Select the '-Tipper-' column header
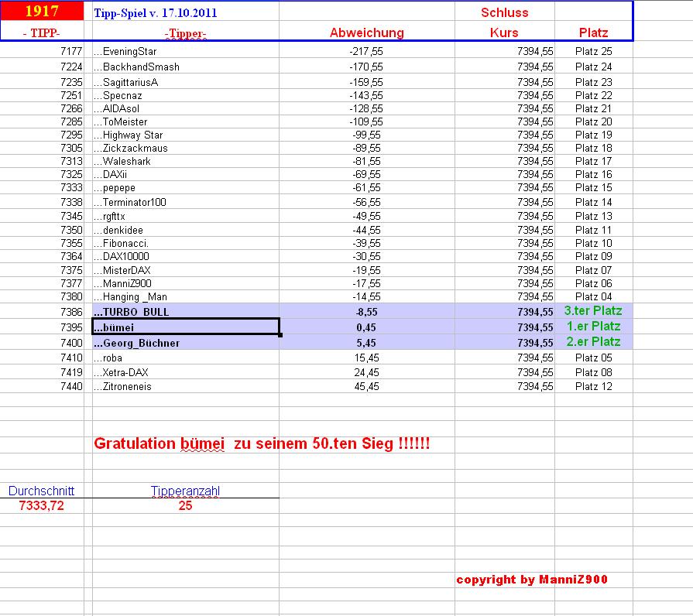 tap(185, 33)
